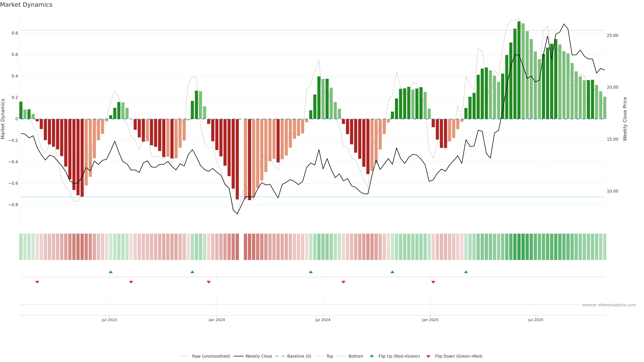Image resolution: width=644 pixels, height=362 pixels.
Task: Toggle the Bottom threshold legend item
Action: [356, 356]
